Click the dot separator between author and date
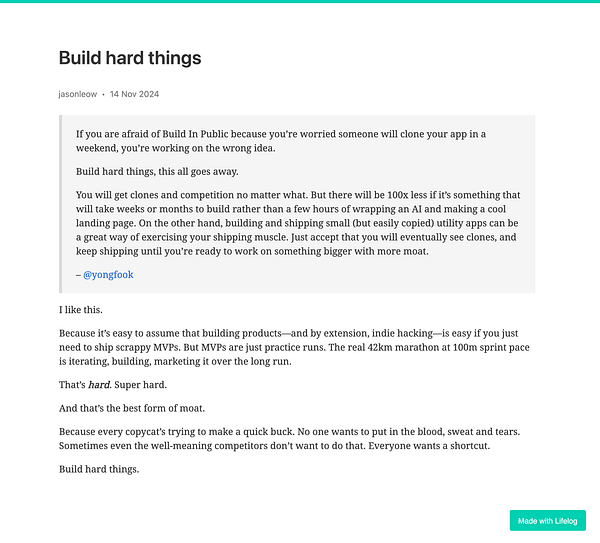The height and width of the screenshot is (543, 600). point(103,95)
